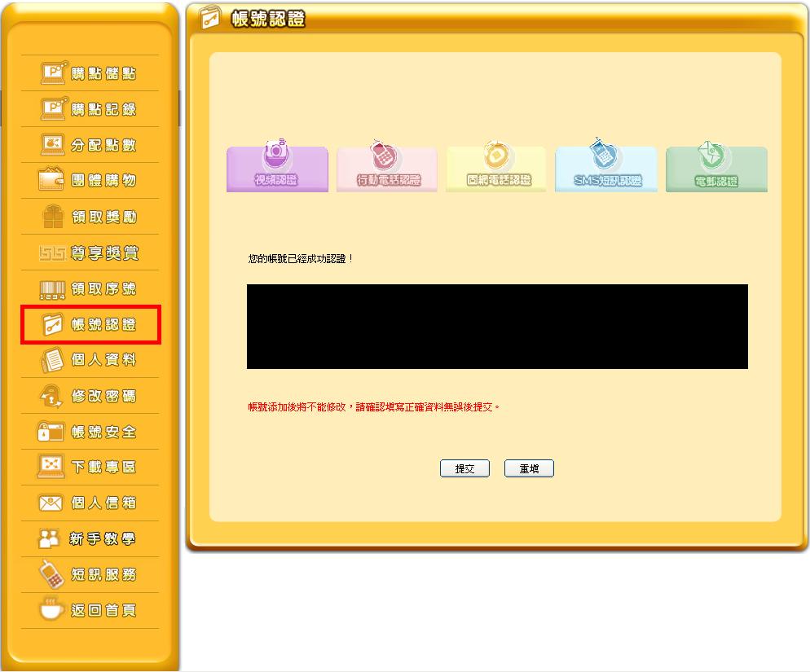Click the 帳號認證 folder key icon in sidebar
Image resolution: width=810 pixels, height=672 pixels.
click(53, 324)
